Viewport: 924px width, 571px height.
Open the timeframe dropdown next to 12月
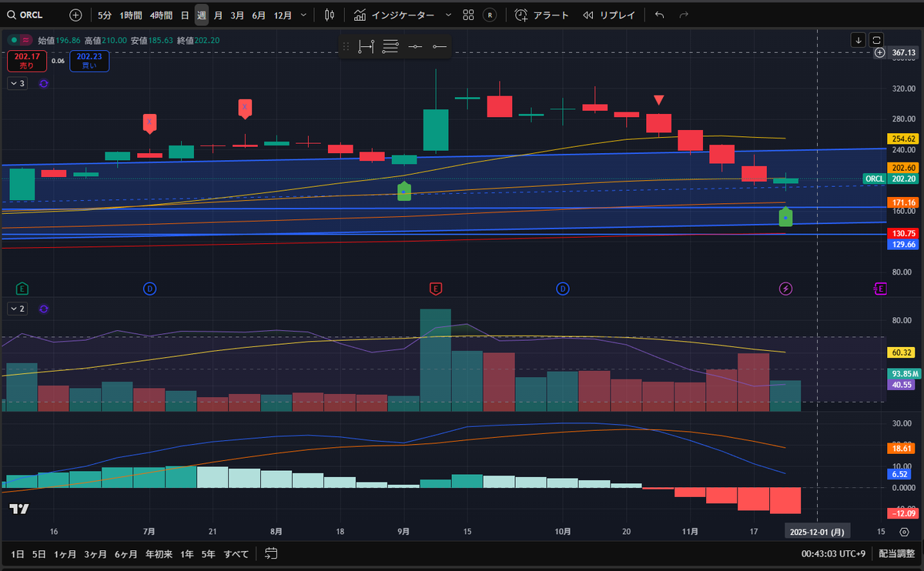(303, 15)
